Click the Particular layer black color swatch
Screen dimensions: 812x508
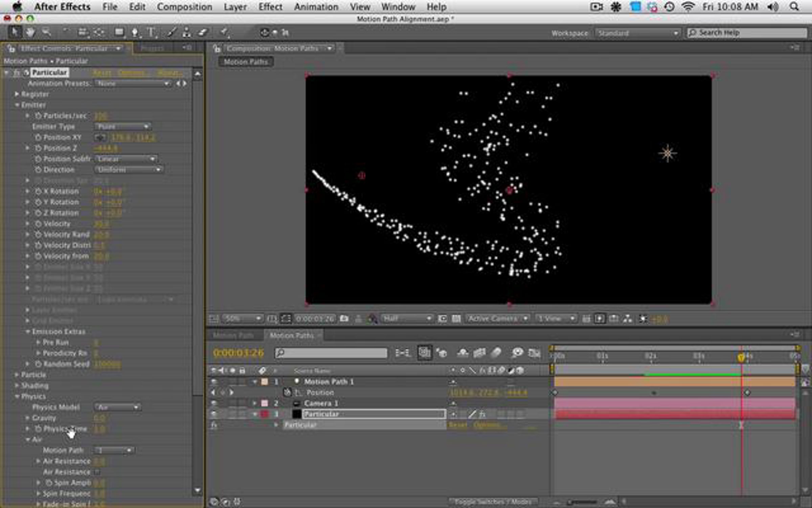pos(297,414)
